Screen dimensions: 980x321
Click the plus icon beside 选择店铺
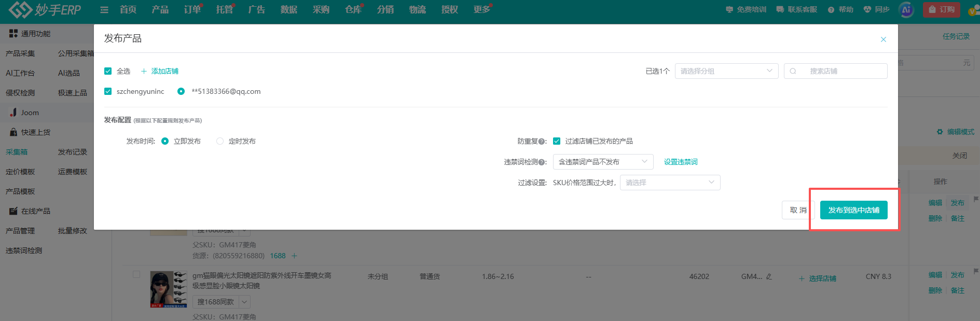coord(802,278)
